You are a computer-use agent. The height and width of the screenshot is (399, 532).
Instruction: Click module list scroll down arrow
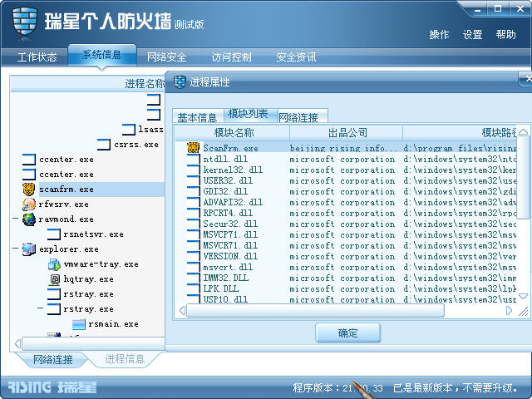(x=523, y=296)
